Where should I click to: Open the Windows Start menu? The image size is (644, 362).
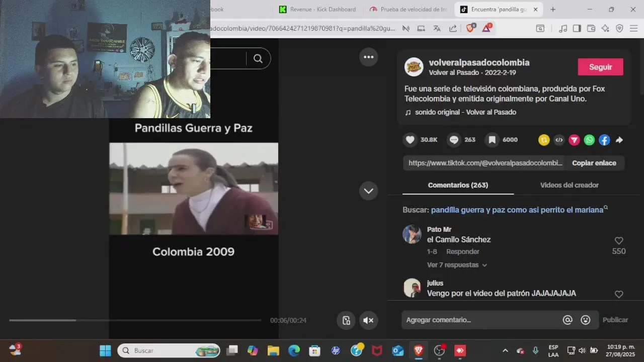pyautogui.click(x=105, y=350)
